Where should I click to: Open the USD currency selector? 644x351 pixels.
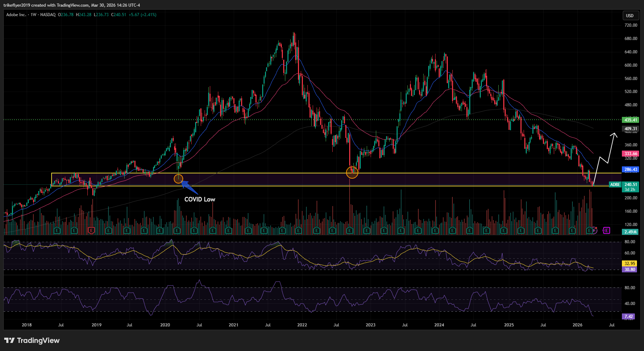(630, 15)
